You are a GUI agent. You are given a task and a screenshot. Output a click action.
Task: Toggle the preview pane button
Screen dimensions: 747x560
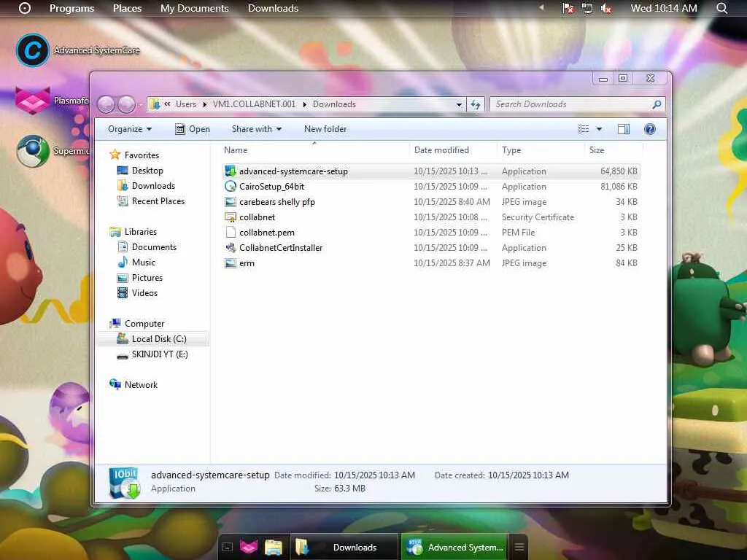tap(623, 129)
